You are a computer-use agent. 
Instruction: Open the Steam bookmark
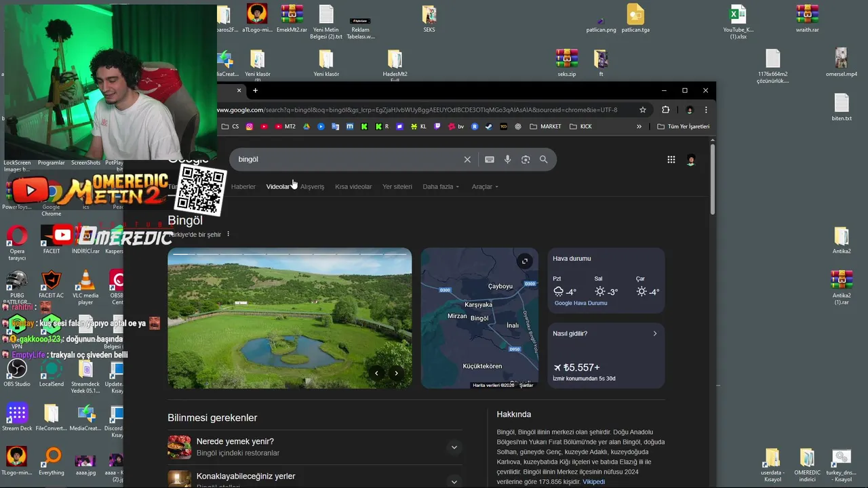(x=489, y=126)
